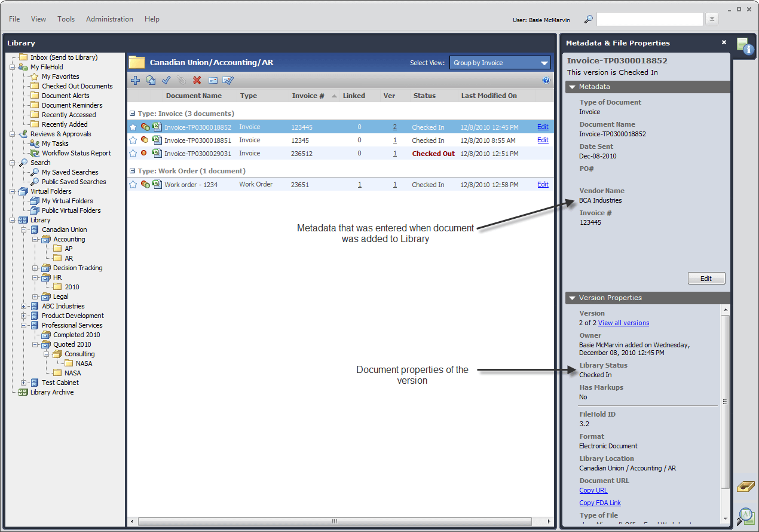Click the blue checkmark Check In icon
Screen dimensions: 759x532
point(166,80)
